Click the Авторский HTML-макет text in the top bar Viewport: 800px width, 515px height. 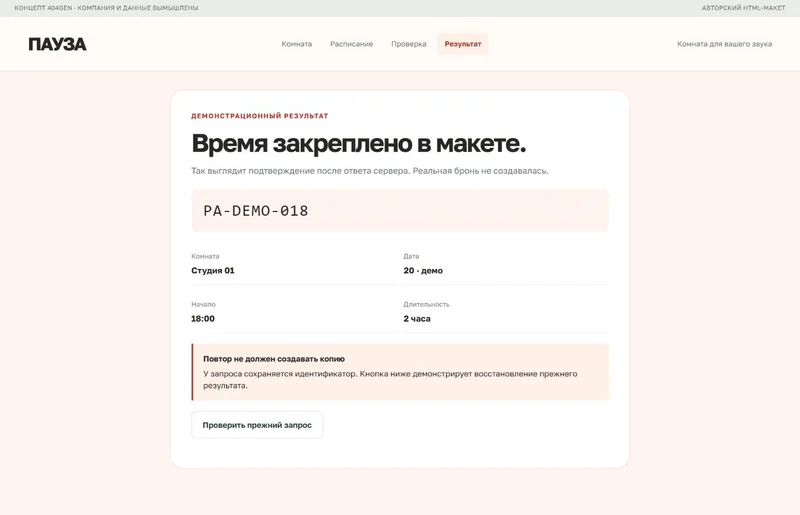pos(743,8)
